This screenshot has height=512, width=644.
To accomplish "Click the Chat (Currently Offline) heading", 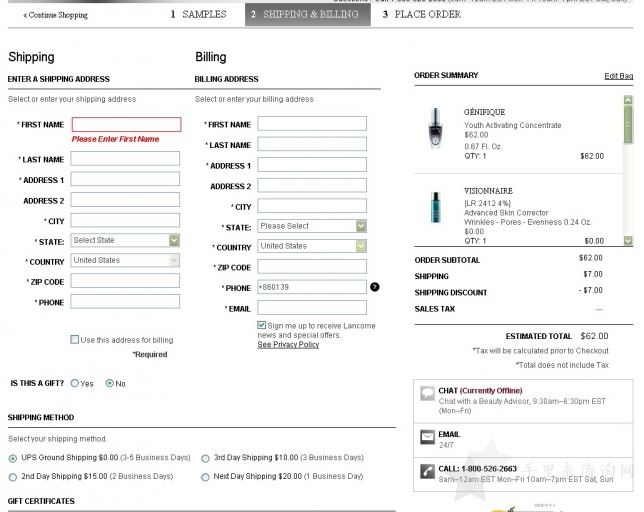I will click(480, 390).
